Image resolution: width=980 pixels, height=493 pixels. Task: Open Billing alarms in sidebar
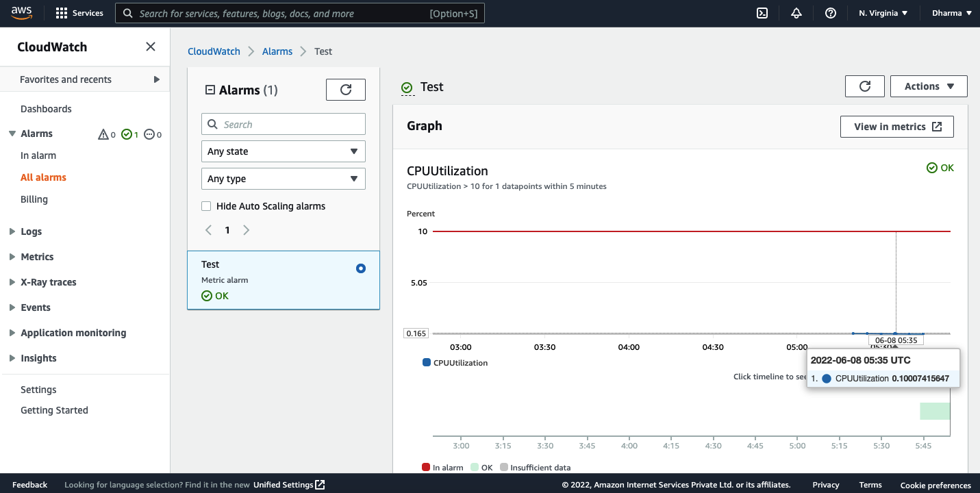pyautogui.click(x=34, y=199)
